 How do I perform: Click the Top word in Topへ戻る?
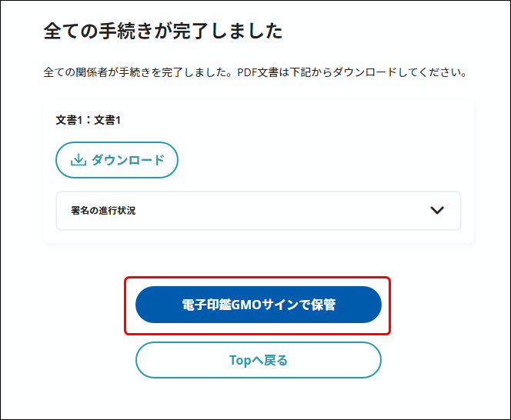[241, 360]
